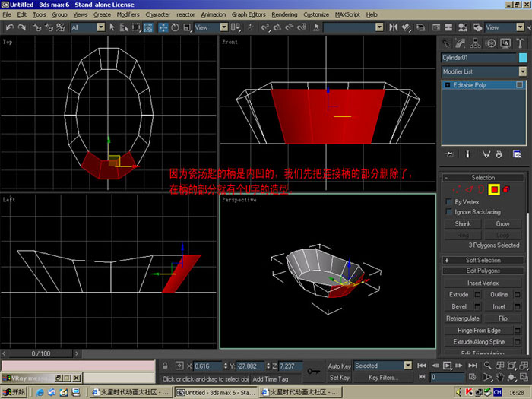The image size is (532, 399).
Task: Open Outline settings box
Action: [518, 295]
